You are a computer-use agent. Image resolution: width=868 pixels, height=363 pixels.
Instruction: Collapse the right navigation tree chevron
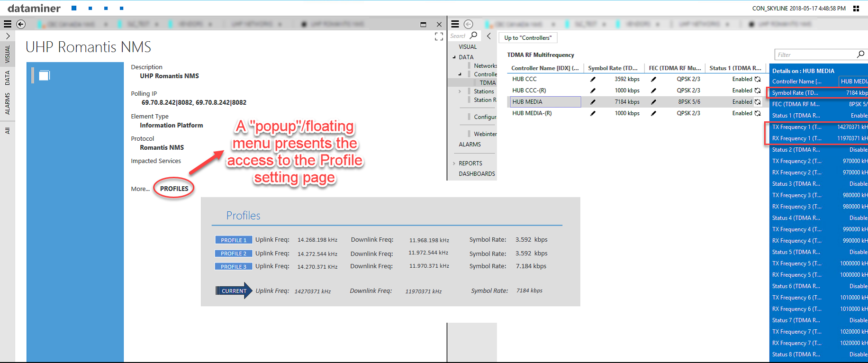click(489, 36)
